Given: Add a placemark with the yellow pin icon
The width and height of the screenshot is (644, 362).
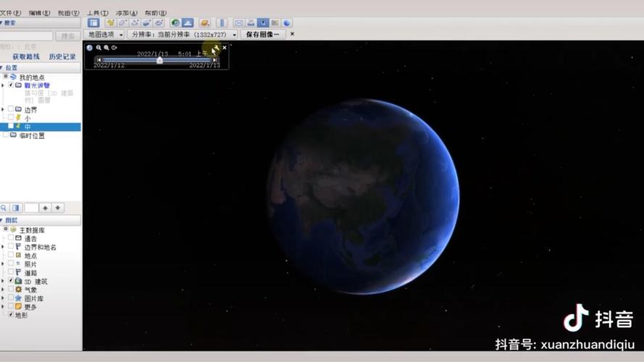Looking at the screenshot, I should point(110,23).
